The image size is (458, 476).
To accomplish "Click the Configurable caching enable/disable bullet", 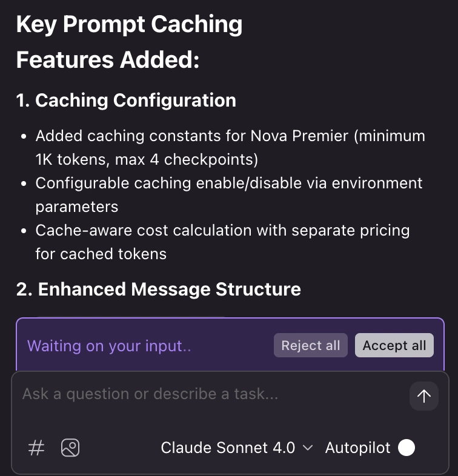I will [x=229, y=194].
